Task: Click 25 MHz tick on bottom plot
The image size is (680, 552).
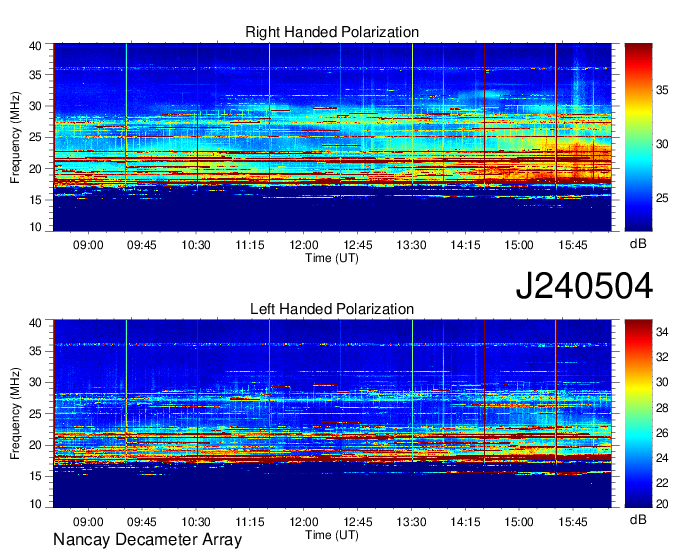Action: pos(35,414)
